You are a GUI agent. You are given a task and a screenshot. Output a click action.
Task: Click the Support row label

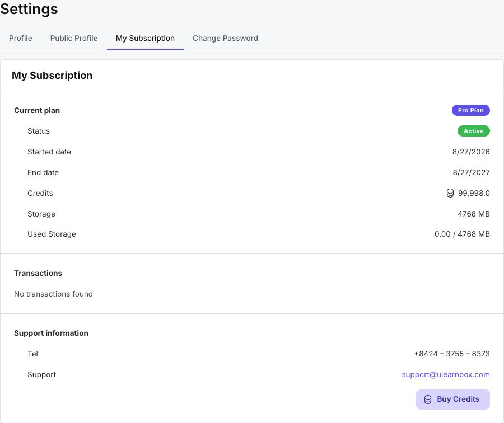42,374
